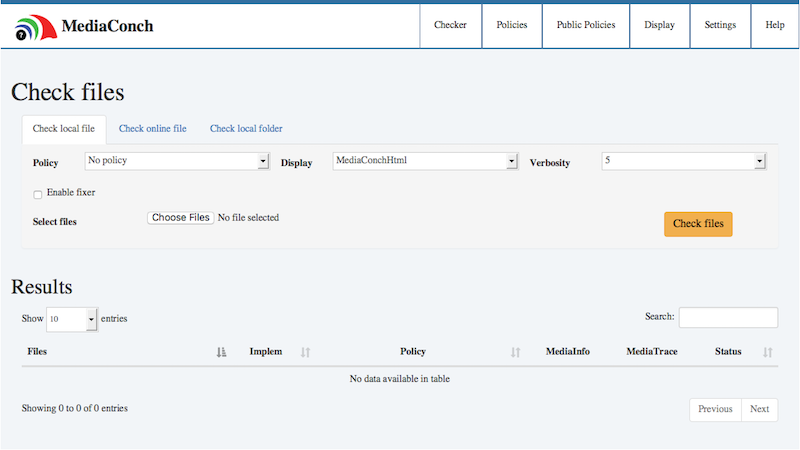Click the Next pagination button
Viewport: 800px width, 450px height.
pos(759,409)
